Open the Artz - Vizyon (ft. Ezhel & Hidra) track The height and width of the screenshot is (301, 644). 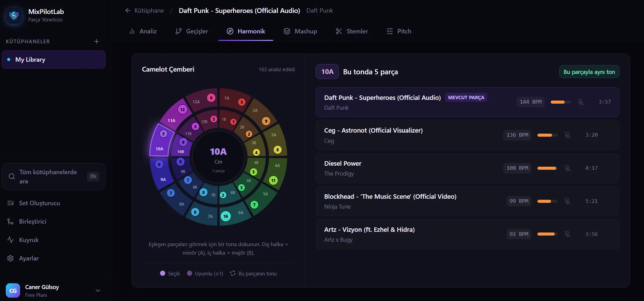coord(467,234)
